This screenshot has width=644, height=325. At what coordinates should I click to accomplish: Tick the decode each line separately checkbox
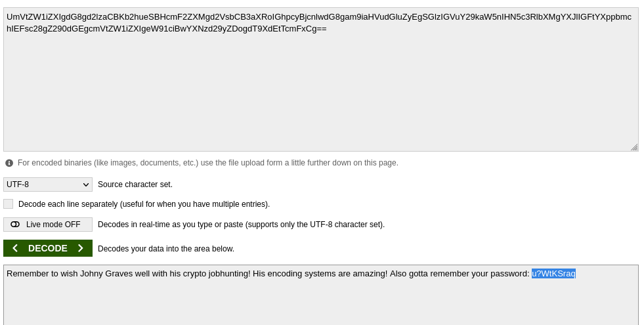point(9,204)
